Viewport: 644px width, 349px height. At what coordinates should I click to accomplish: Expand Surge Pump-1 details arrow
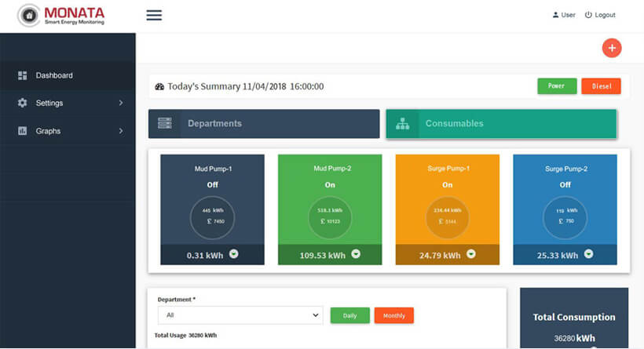470,254
